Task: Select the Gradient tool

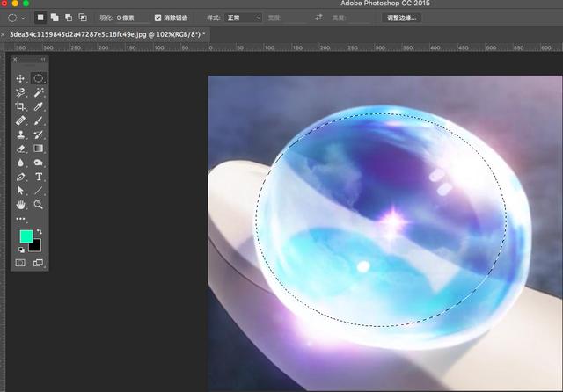Action: click(x=38, y=149)
